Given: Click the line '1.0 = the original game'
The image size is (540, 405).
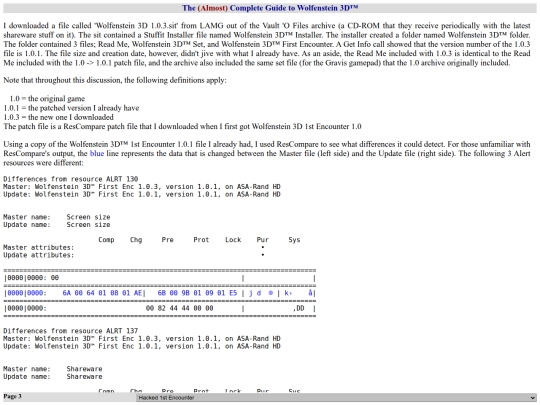Looking at the screenshot, I should (x=47, y=98).
